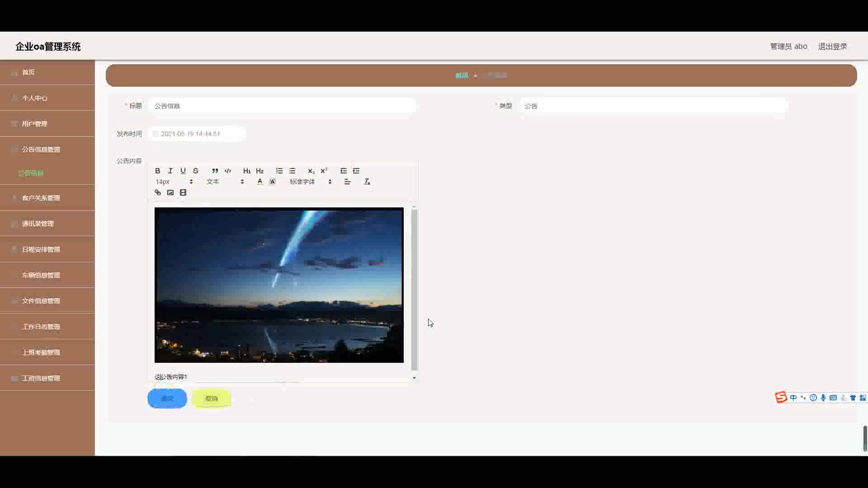The image size is (868, 488).
Task: Click the editor scrollbar down arrow
Action: [x=414, y=378]
